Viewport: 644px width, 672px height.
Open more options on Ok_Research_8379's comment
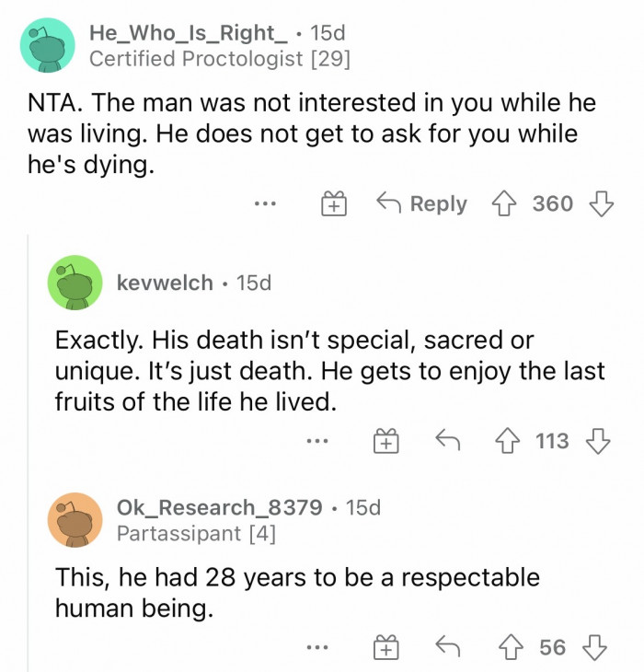[318, 648]
